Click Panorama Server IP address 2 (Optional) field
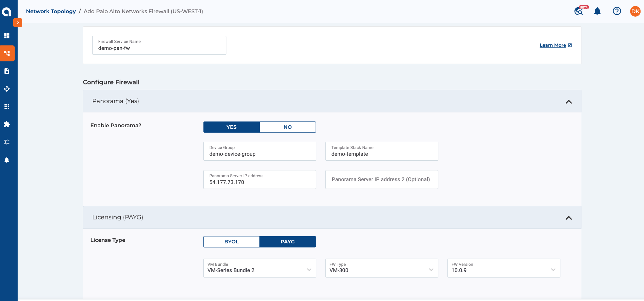Screen dimensions: 644x301 coord(382,179)
